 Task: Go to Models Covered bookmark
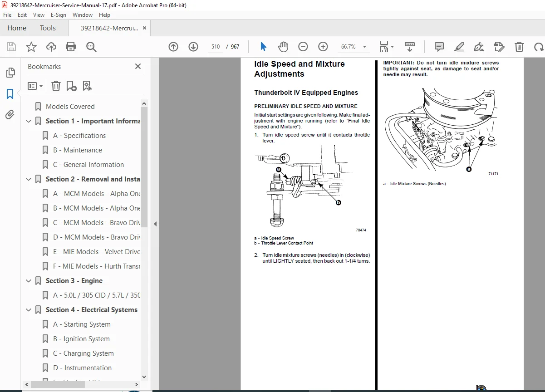(70, 107)
